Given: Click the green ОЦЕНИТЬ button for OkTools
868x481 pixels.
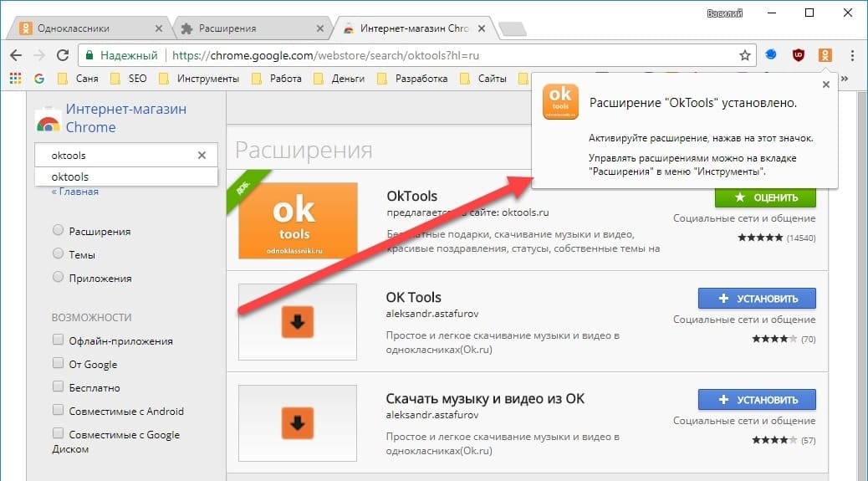Looking at the screenshot, I should 765,197.
